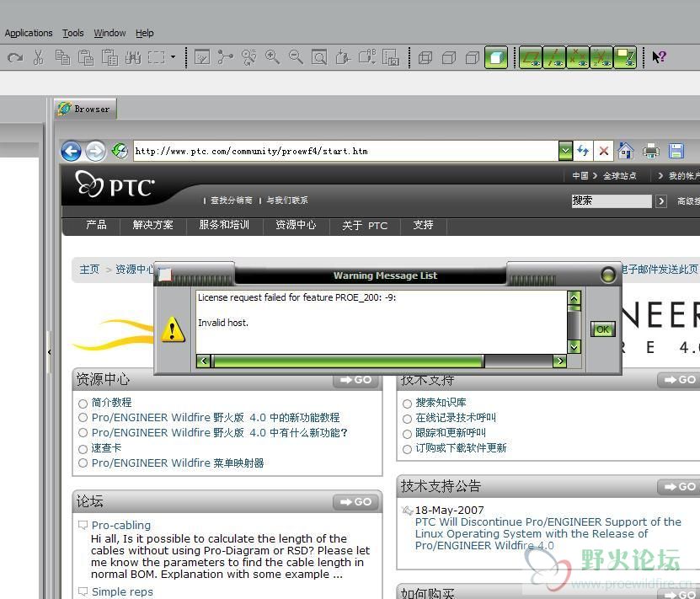Screen dimensions: 700x599
Task: Open the 关于 PTC navigation menu
Action: (364, 226)
